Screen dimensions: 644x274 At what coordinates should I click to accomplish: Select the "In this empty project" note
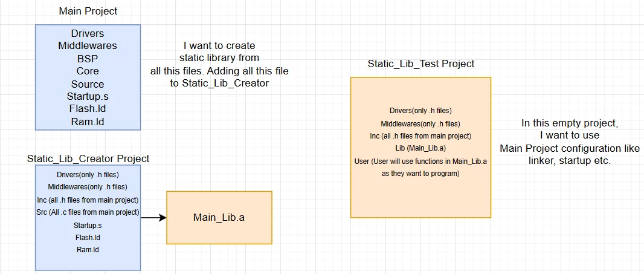tap(570, 142)
